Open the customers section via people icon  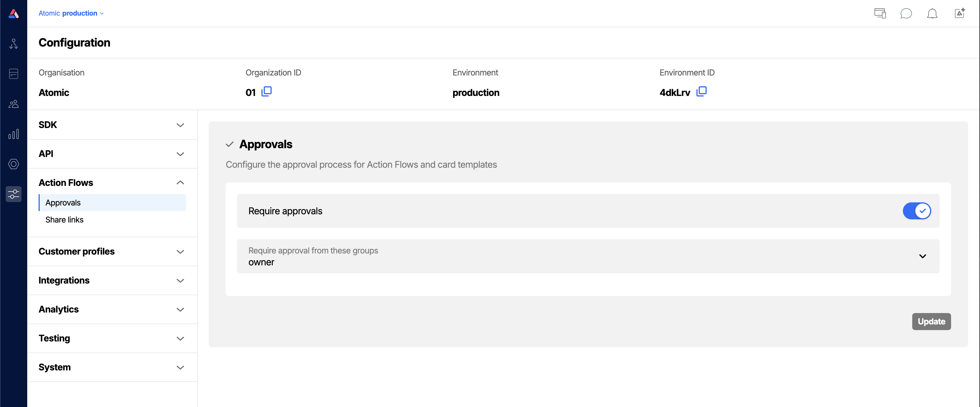tap(13, 104)
